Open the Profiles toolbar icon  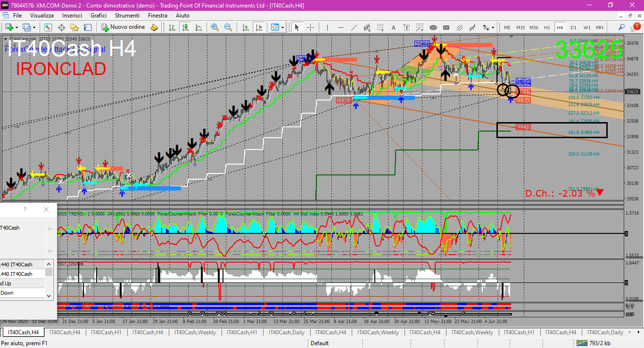tap(26, 27)
